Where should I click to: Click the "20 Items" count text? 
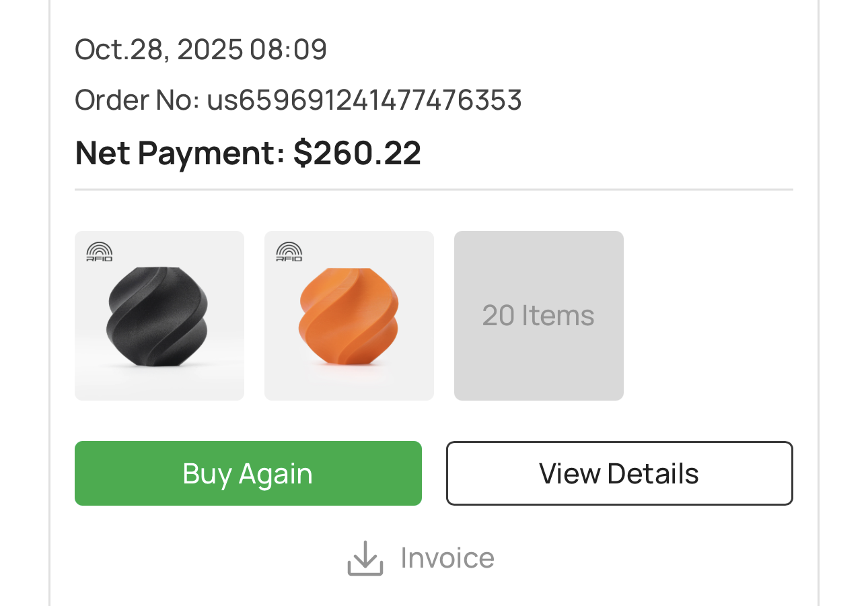(x=538, y=316)
